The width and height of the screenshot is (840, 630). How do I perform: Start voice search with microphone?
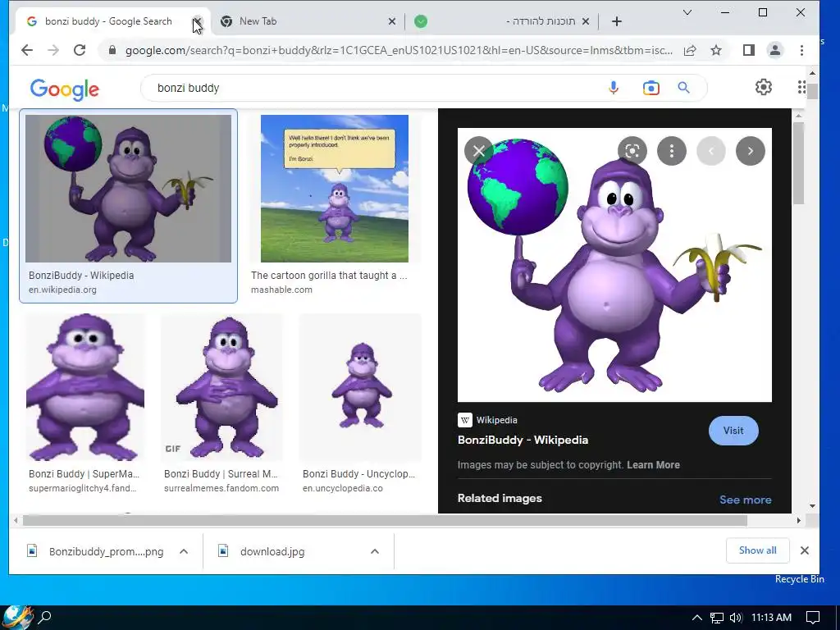(x=614, y=88)
